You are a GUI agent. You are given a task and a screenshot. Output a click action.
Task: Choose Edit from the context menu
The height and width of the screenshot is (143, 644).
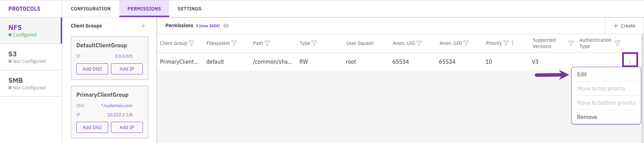(582, 74)
